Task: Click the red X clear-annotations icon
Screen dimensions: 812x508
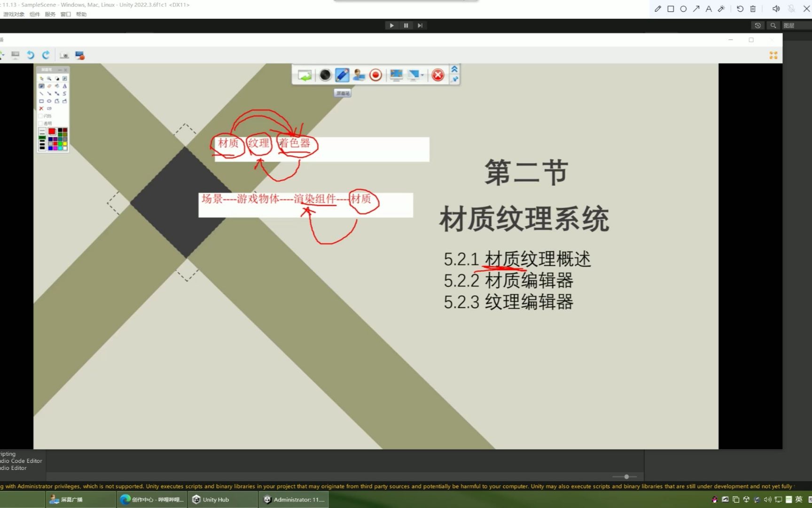Action: (41, 109)
